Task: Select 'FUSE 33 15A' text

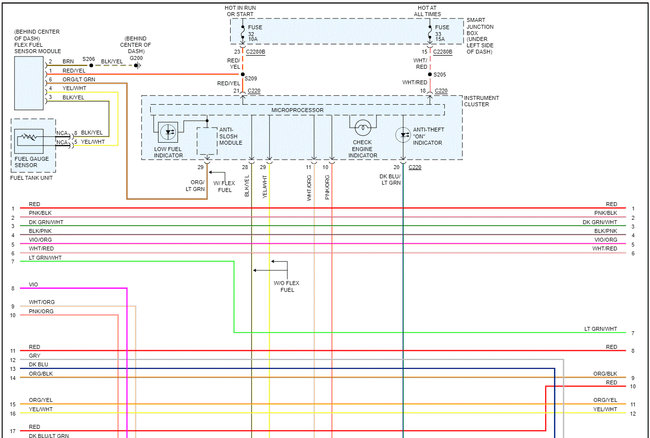Action: [442, 33]
